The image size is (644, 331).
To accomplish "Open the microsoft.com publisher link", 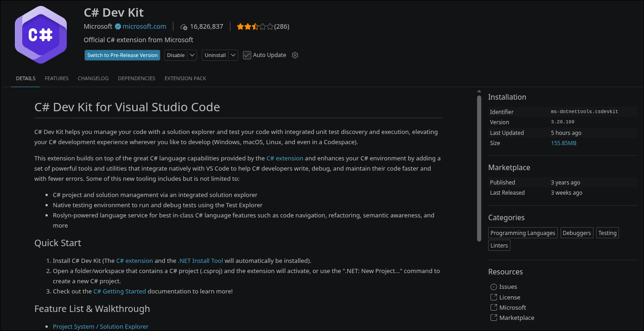I will click(x=144, y=26).
